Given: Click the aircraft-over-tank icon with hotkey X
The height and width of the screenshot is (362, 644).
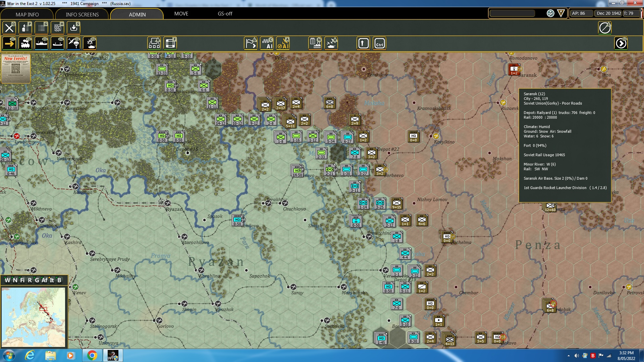Looking at the screenshot, I should [331, 43].
